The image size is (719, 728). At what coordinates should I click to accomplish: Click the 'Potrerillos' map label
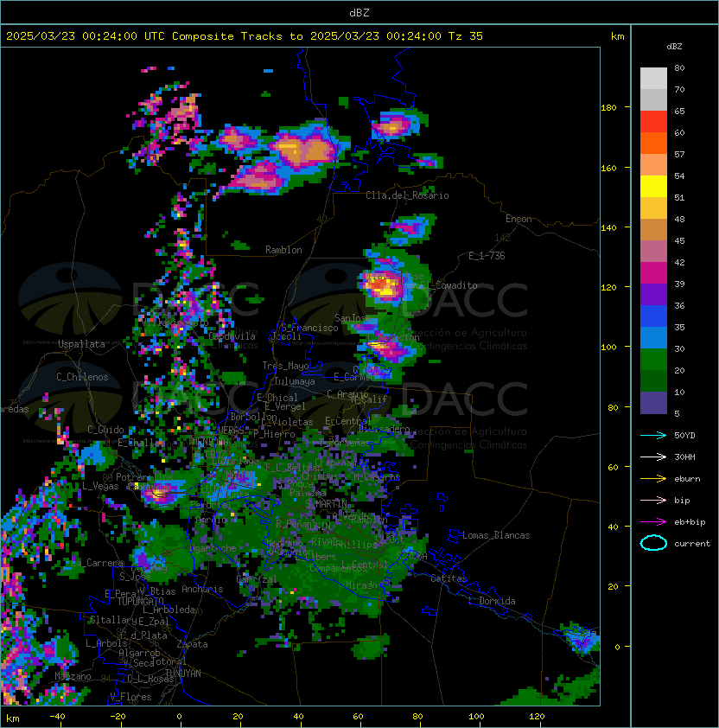pos(144,477)
